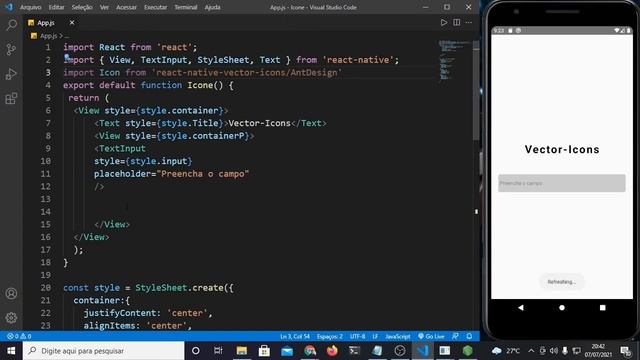Show hidden system tray icons
Viewport: 640px width, 360px height.
[531, 351]
